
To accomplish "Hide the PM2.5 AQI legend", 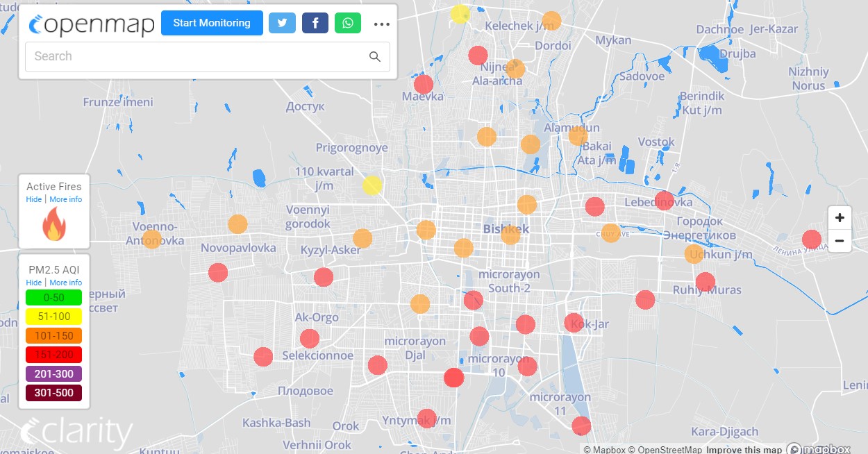I will pos(33,283).
